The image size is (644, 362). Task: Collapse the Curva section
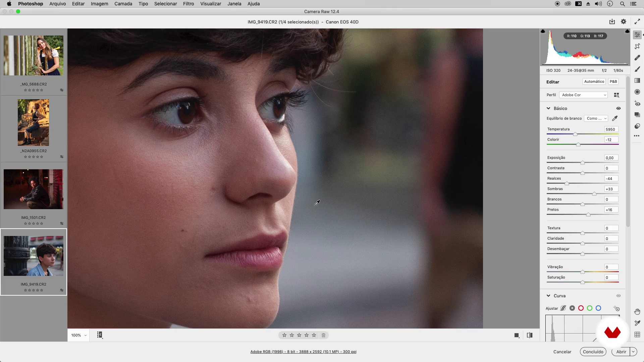[x=548, y=296]
